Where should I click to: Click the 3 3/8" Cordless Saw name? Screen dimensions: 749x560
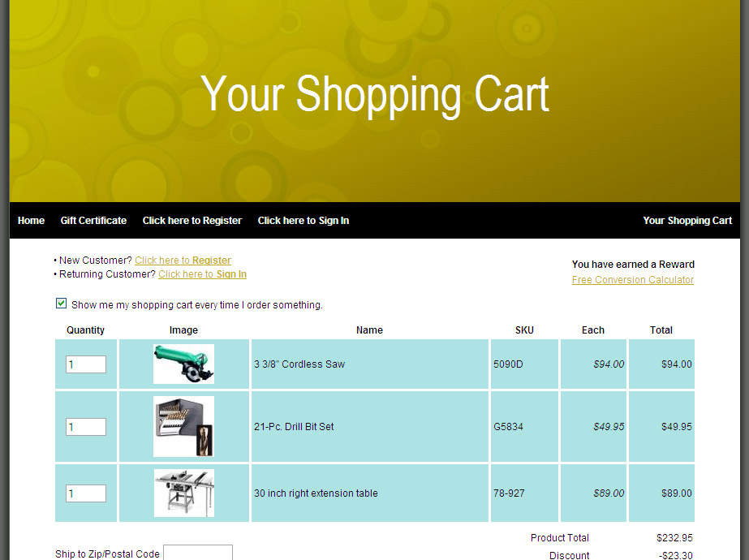tap(299, 364)
